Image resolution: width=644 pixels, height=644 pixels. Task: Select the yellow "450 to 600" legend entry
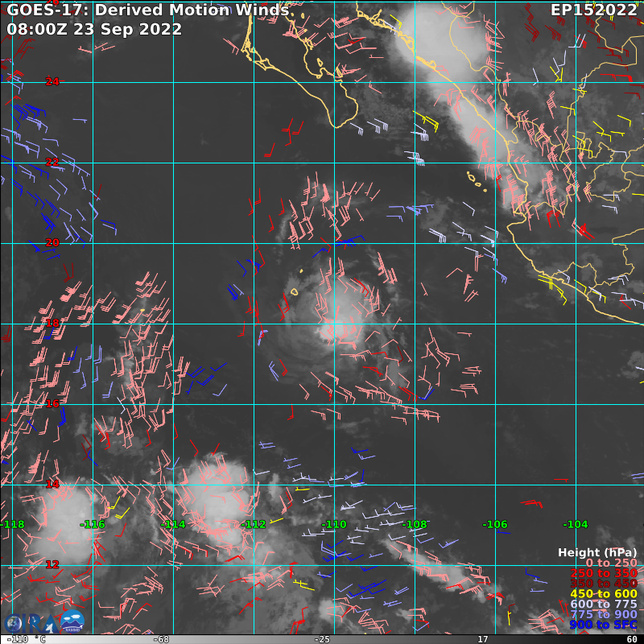(604, 593)
